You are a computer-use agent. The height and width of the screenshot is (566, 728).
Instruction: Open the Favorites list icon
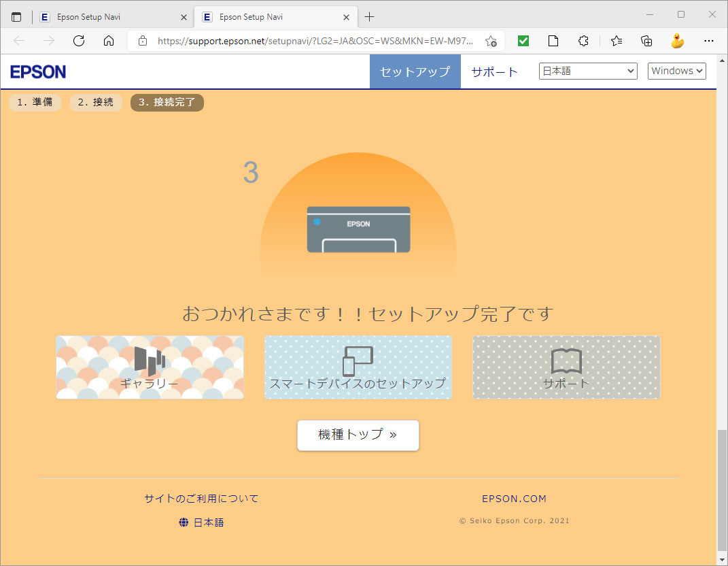point(617,41)
